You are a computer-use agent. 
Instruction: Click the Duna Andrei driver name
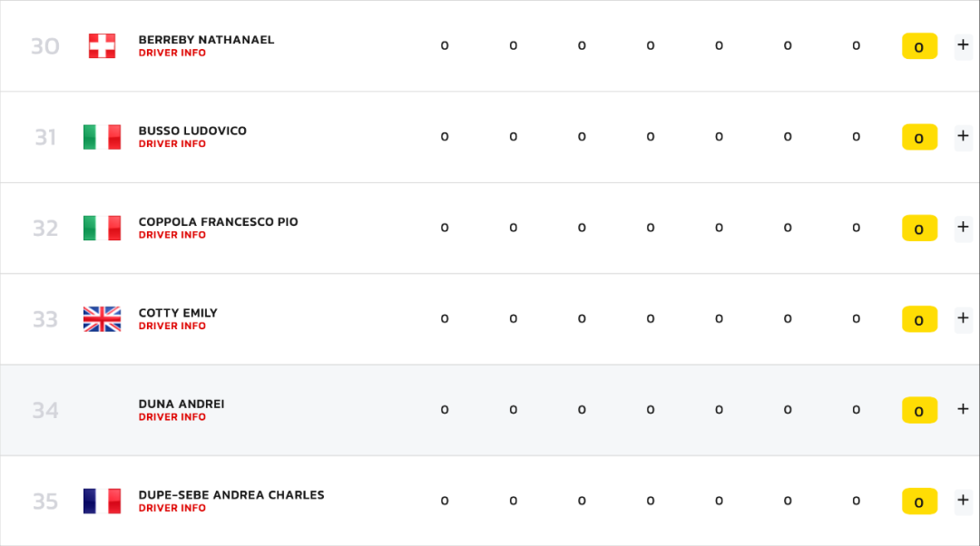pos(181,405)
